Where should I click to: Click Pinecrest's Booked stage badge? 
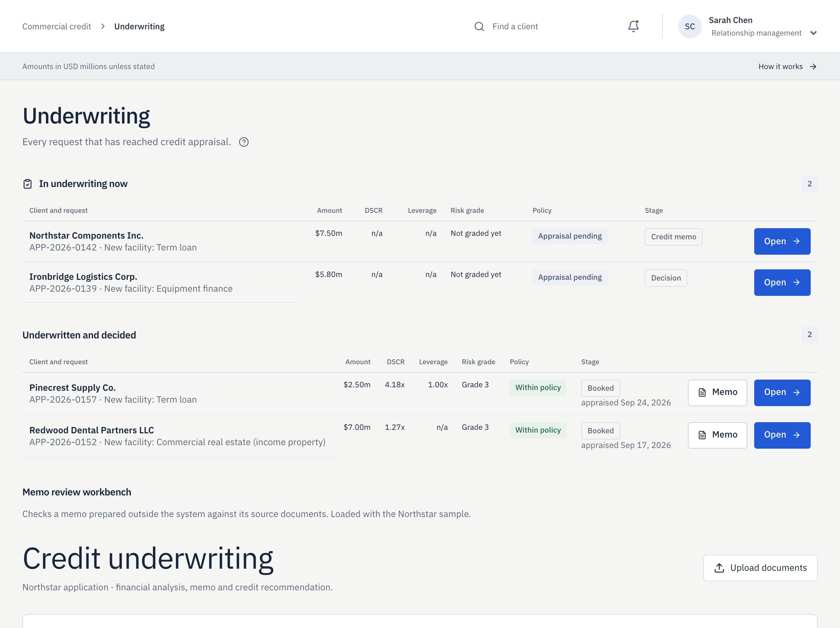[600, 388]
